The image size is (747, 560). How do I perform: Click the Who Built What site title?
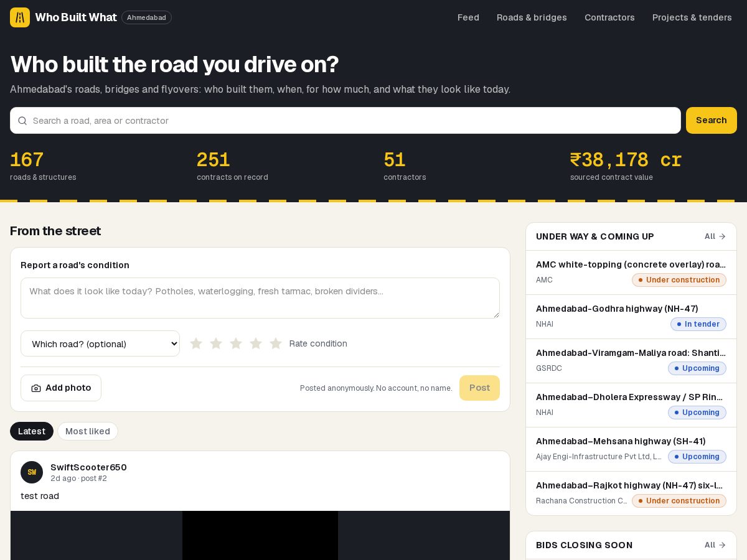[76, 17]
